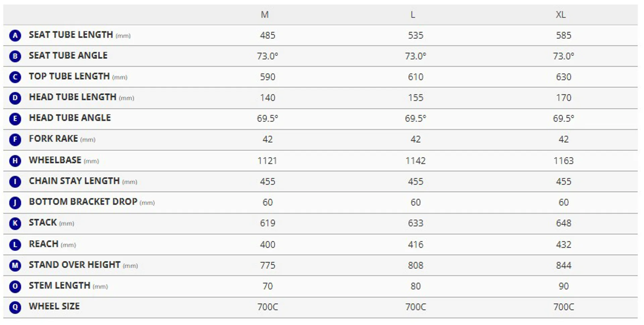Click the 633 stack value for size L
The image size is (644, 325).
(416, 223)
